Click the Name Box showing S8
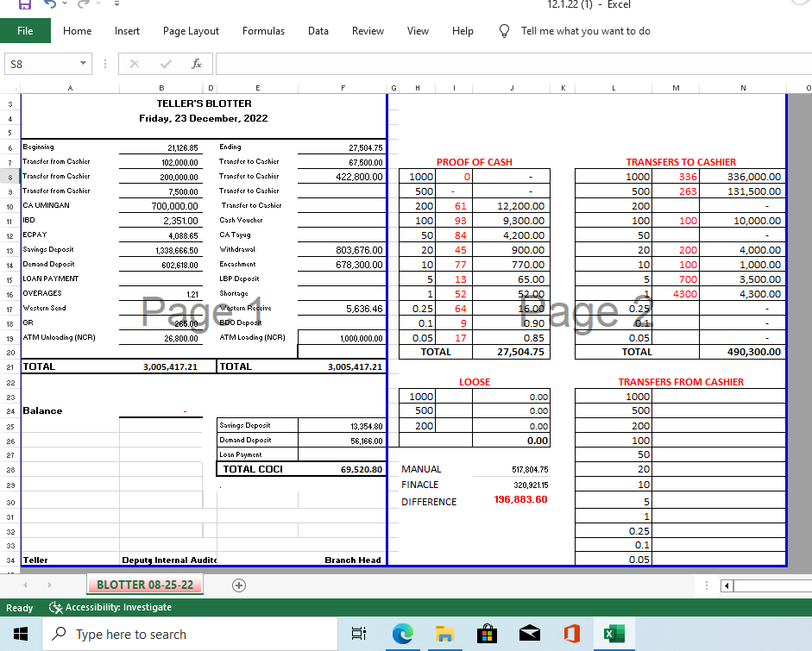 41,64
